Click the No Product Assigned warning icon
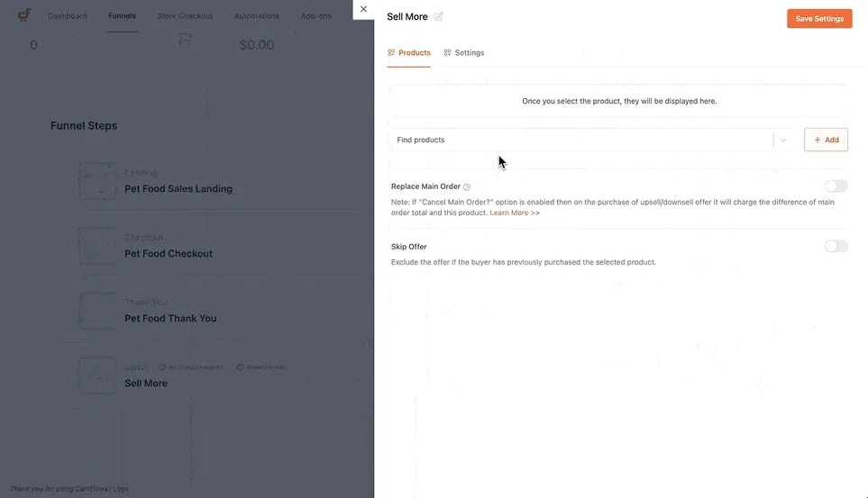Viewport: 868px width, 498px height. point(162,367)
